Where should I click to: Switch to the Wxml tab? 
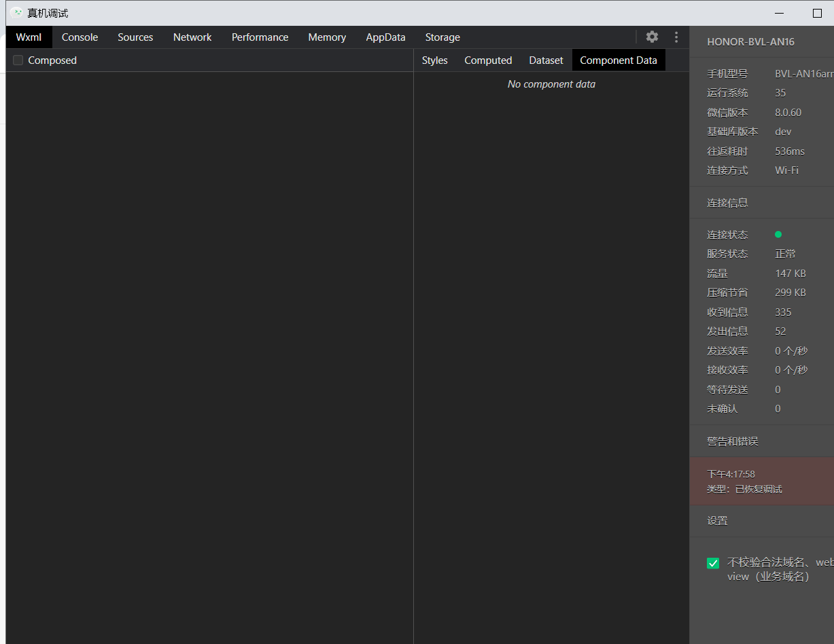tap(29, 37)
